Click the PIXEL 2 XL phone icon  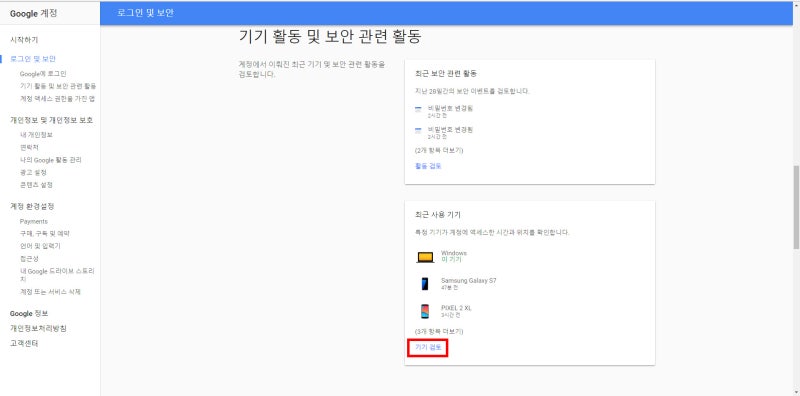425,311
